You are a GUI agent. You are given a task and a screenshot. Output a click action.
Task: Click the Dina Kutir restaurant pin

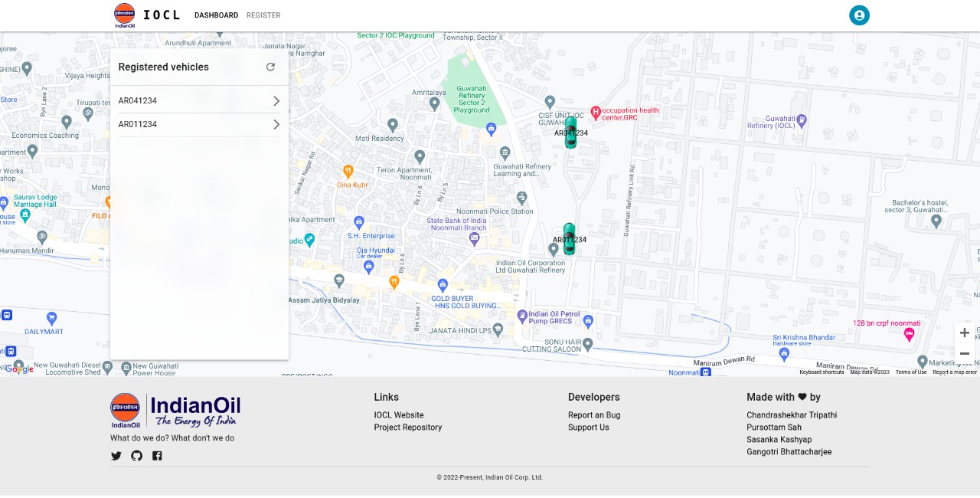[x=348, y=171]
